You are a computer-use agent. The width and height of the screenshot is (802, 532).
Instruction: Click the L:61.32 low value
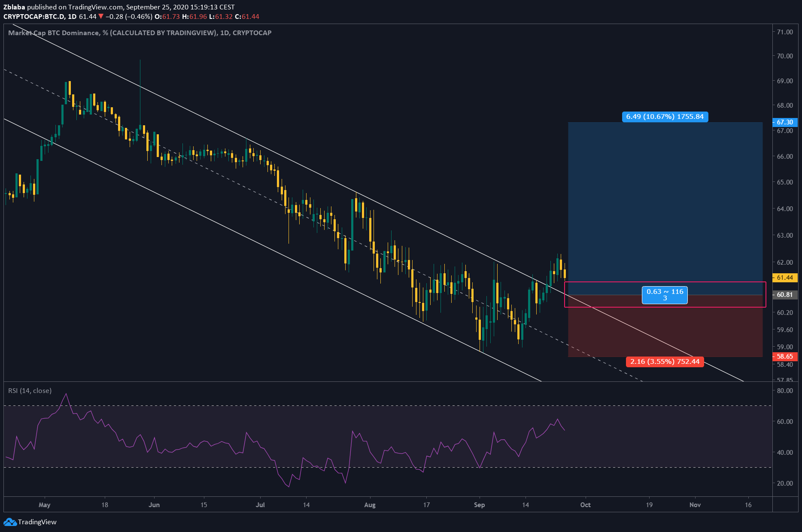point(221,16)
